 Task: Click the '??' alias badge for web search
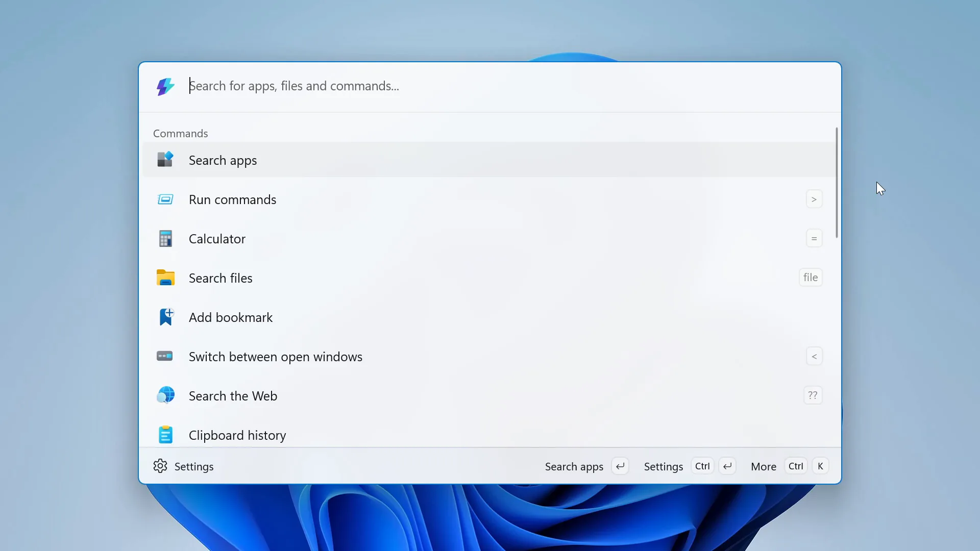point(813,395)
